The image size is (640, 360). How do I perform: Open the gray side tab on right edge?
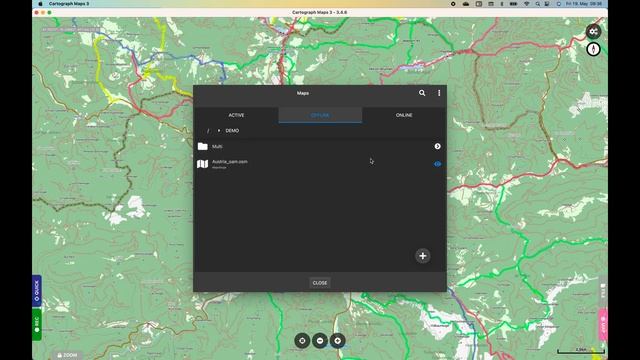(x=603, y=291)
